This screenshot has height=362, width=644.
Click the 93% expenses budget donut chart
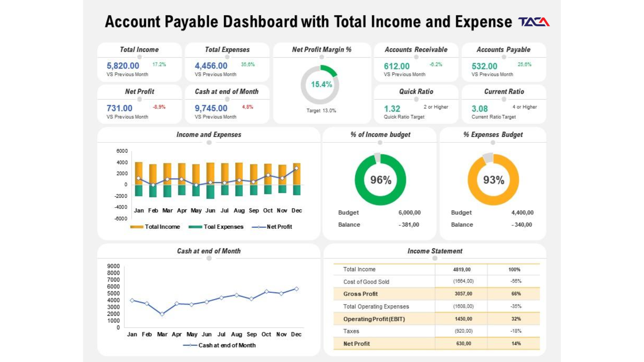click(493, 179)
